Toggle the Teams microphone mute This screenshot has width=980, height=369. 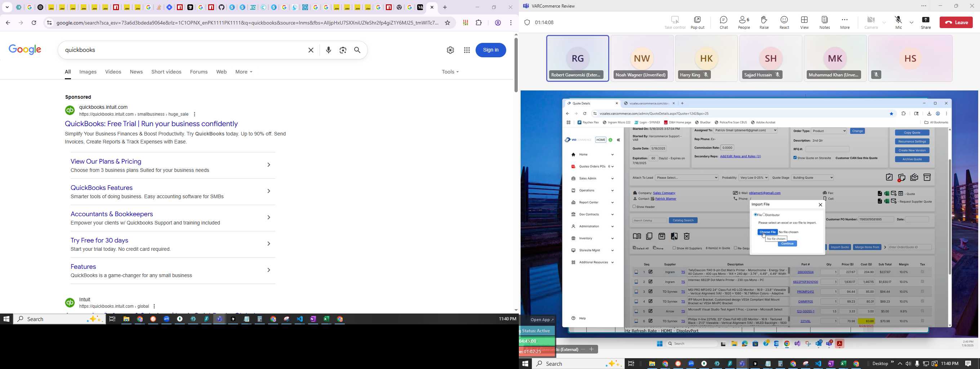click(x=898, y=22)
